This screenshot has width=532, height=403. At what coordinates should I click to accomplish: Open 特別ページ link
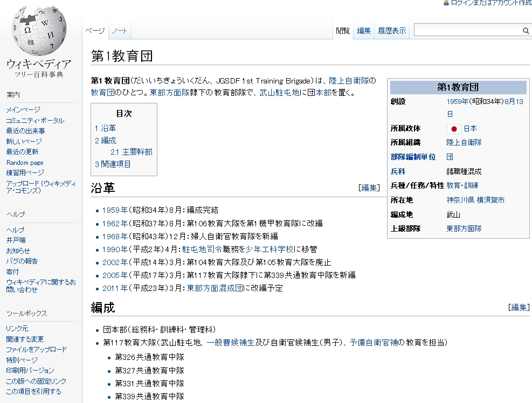(x=22, y=360)
